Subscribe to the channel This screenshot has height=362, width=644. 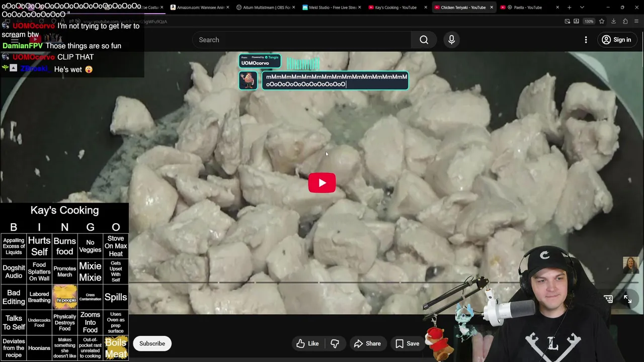tap(152, 344)
